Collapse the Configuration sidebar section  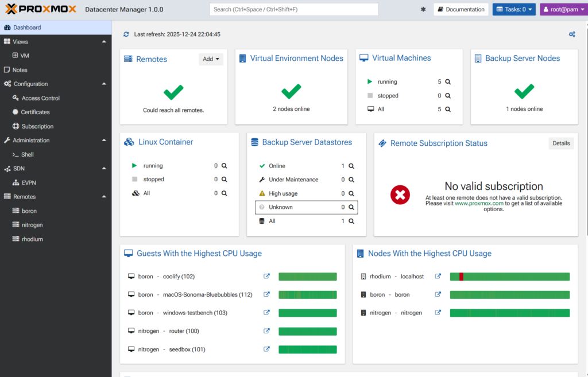pos(104,84)
